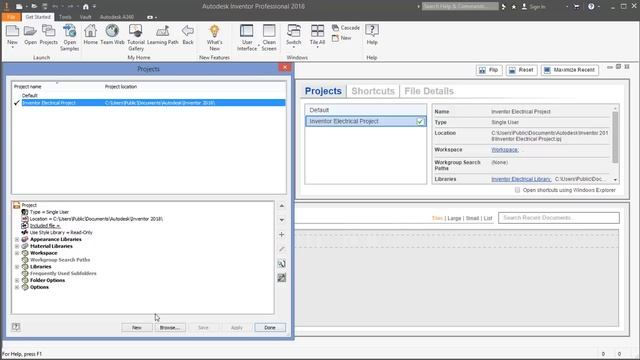
Task: Switch to the Tools ribbon tab
Action: point(65,17)
